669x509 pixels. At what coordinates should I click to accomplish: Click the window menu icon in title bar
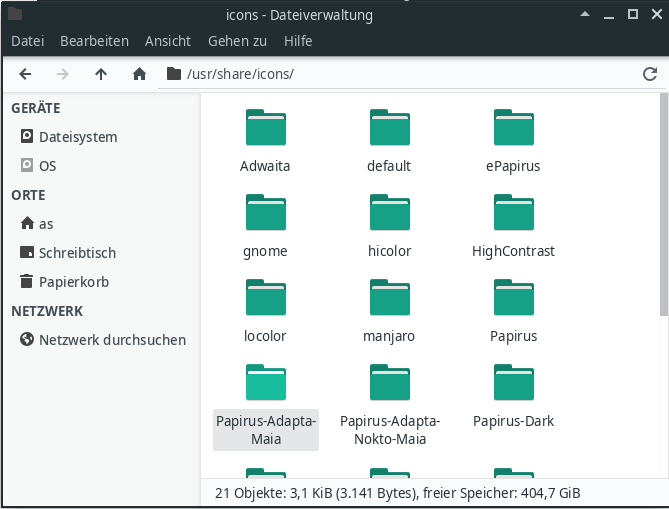coord(15,14)
